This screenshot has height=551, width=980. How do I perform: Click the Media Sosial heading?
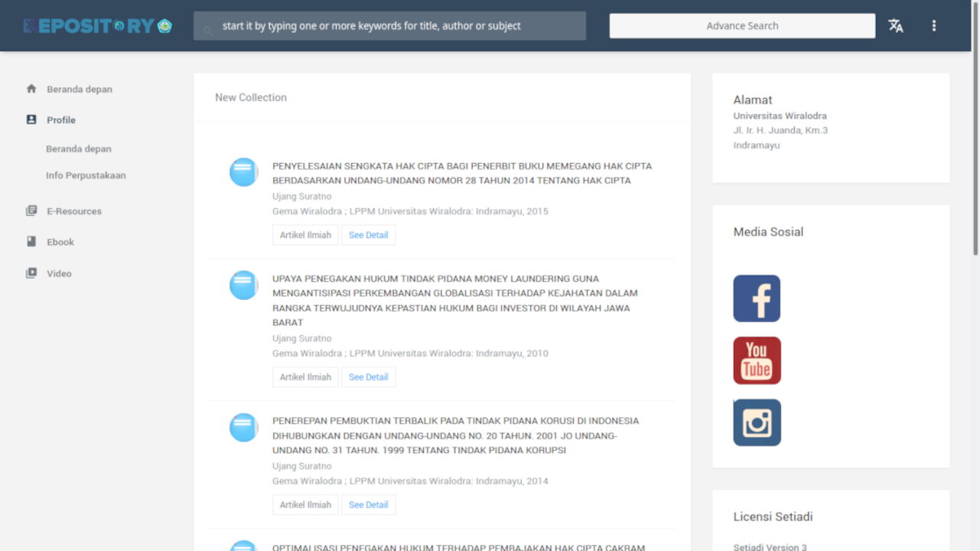click(x=768, y=232)
